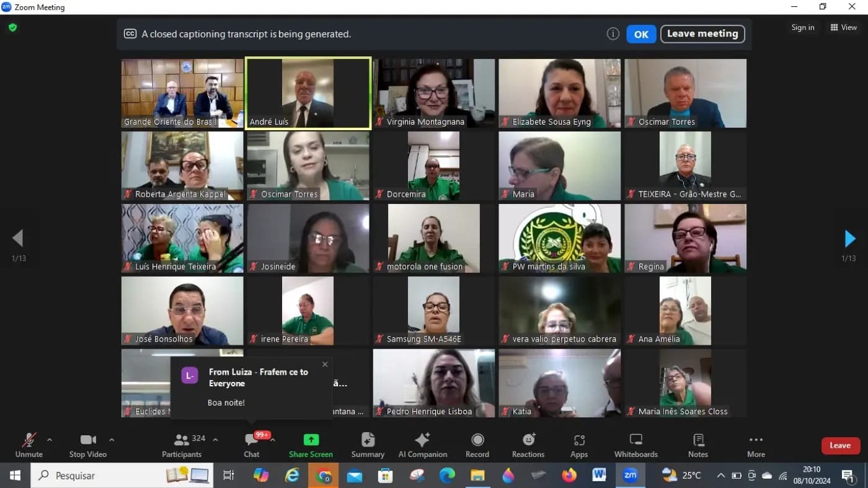Select Grande Oriente do Brasil video tile

click(x=182, y=93)
